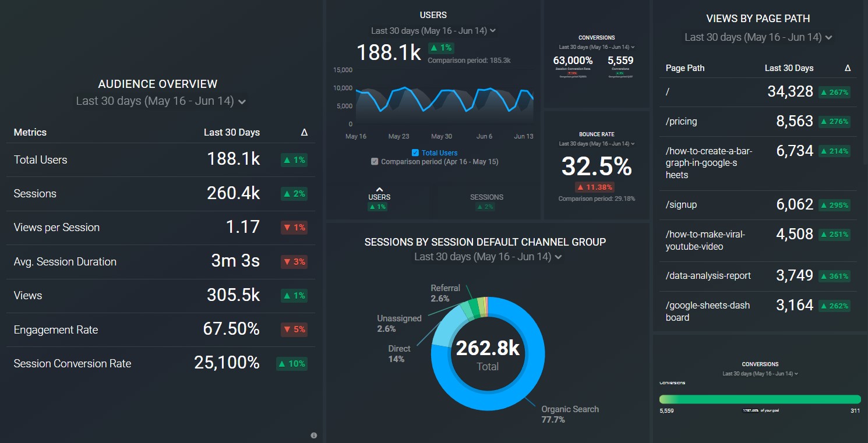Click the 32.5% bounce rate value

click(x=597, y=167)
